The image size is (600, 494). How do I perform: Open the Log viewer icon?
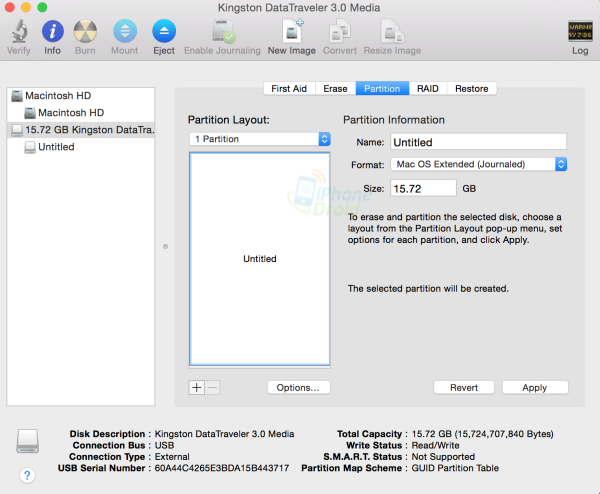(x=580, y=31)
